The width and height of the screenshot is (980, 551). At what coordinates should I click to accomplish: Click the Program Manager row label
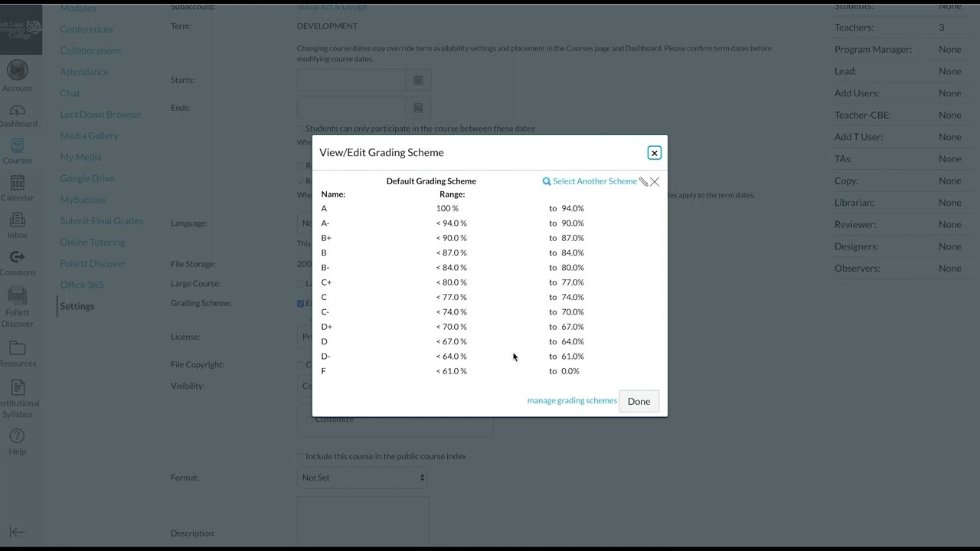(873, 50)
